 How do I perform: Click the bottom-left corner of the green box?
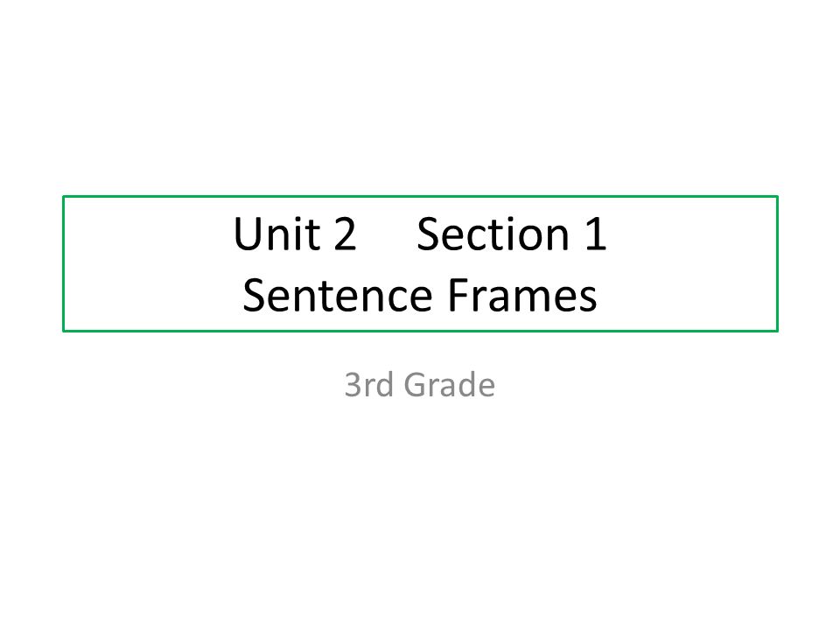pyautogui.click(x=64, y=331)
